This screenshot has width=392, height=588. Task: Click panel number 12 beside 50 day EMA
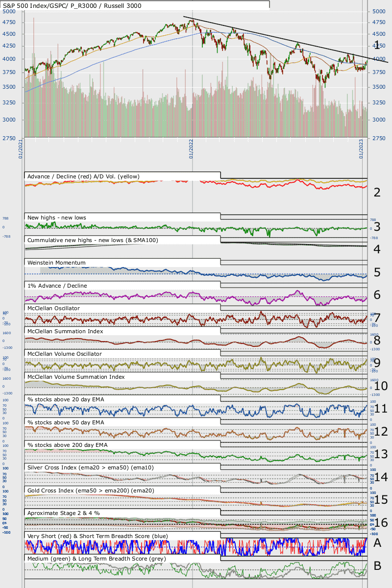381,431
